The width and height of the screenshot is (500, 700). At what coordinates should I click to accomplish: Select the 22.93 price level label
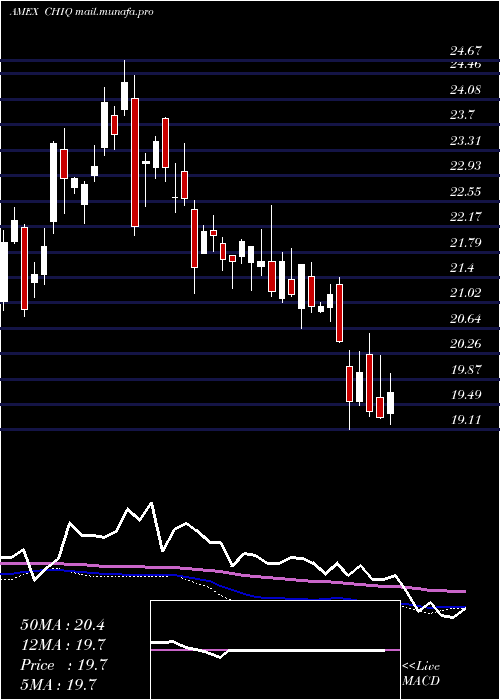[x=466, y=166]
